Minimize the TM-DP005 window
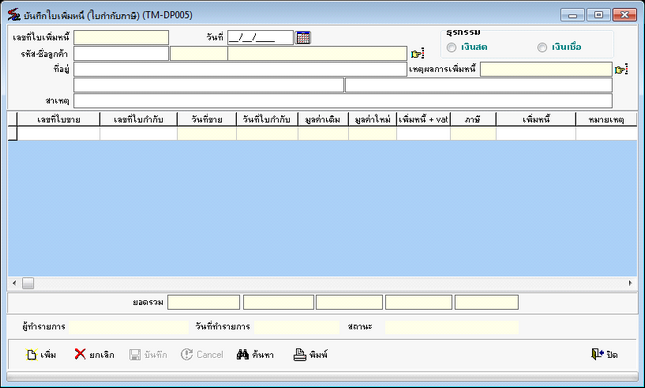Image resolution: width=645 pixels, height=388 pixels. (x=572, y=15)
